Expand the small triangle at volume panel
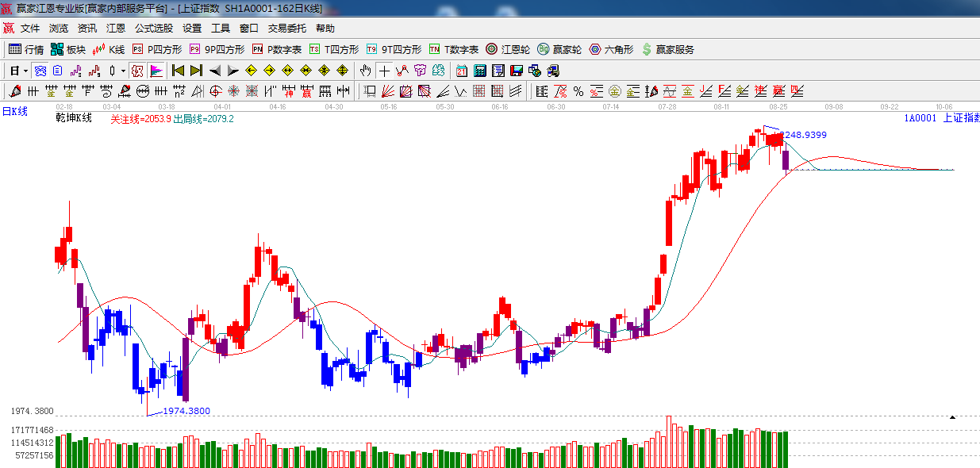 coord(952,416)
